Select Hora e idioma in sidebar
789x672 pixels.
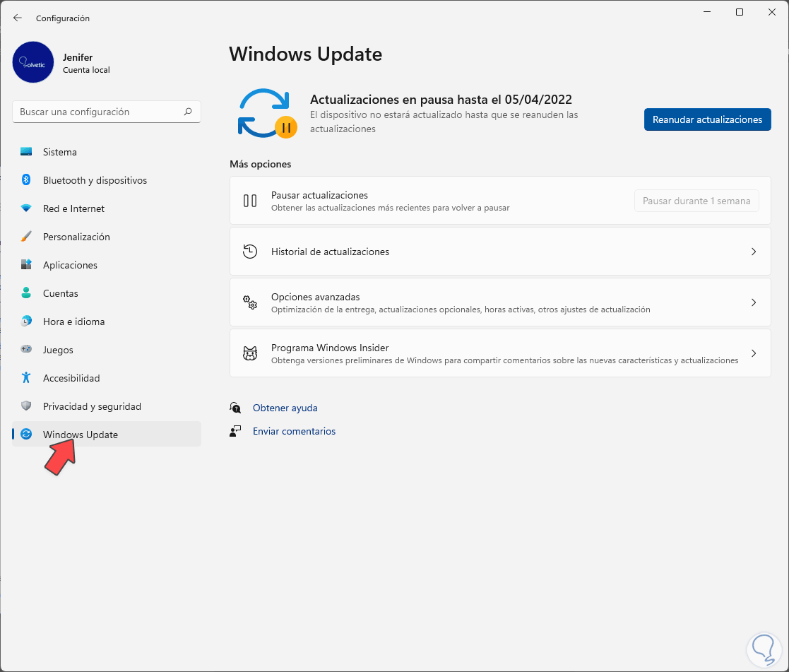click(73, 322)
